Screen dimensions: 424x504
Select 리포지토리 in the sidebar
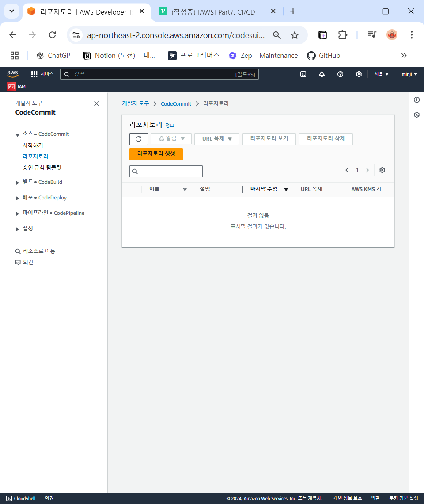pos(35,157)
